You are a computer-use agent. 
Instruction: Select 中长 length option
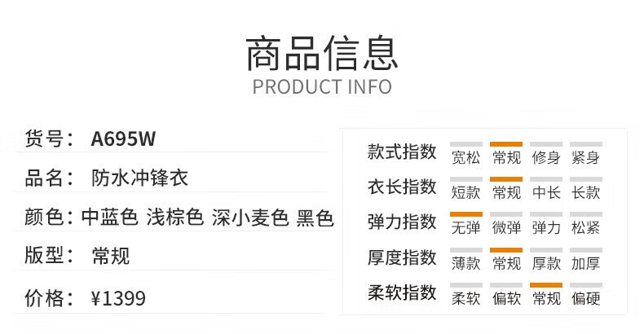coord(546,192)
